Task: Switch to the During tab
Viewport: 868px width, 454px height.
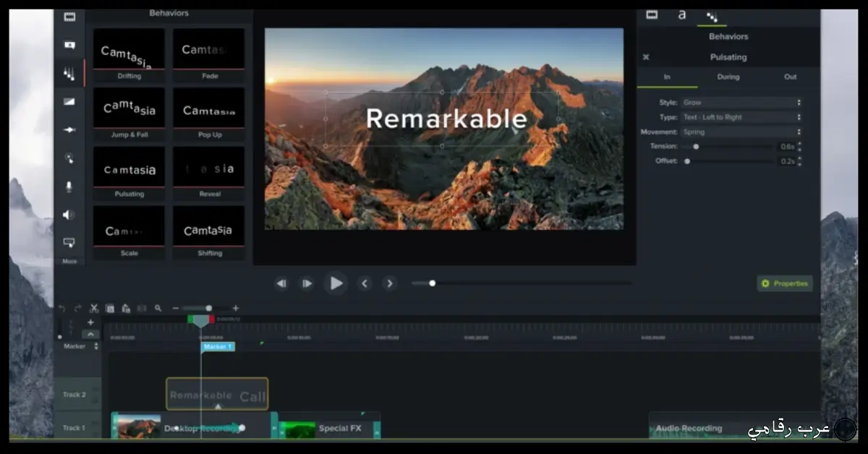Action: (x=728, y=77)
